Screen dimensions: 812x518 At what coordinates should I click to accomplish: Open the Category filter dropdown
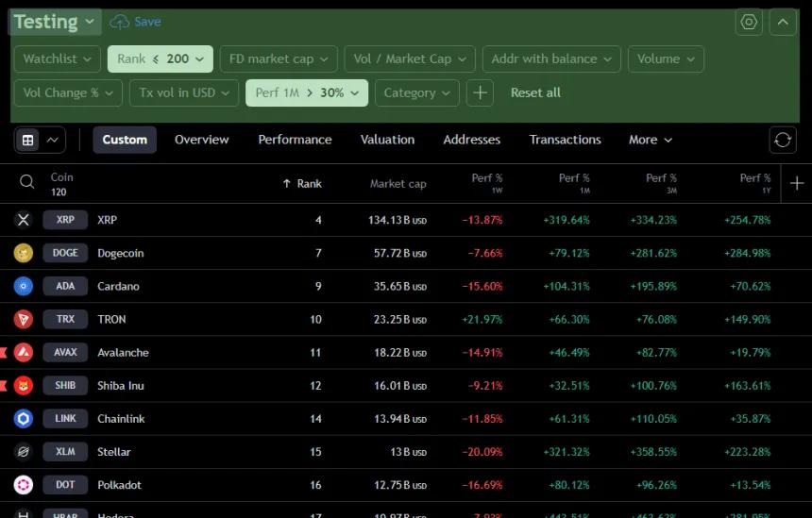tap(417, 92)
